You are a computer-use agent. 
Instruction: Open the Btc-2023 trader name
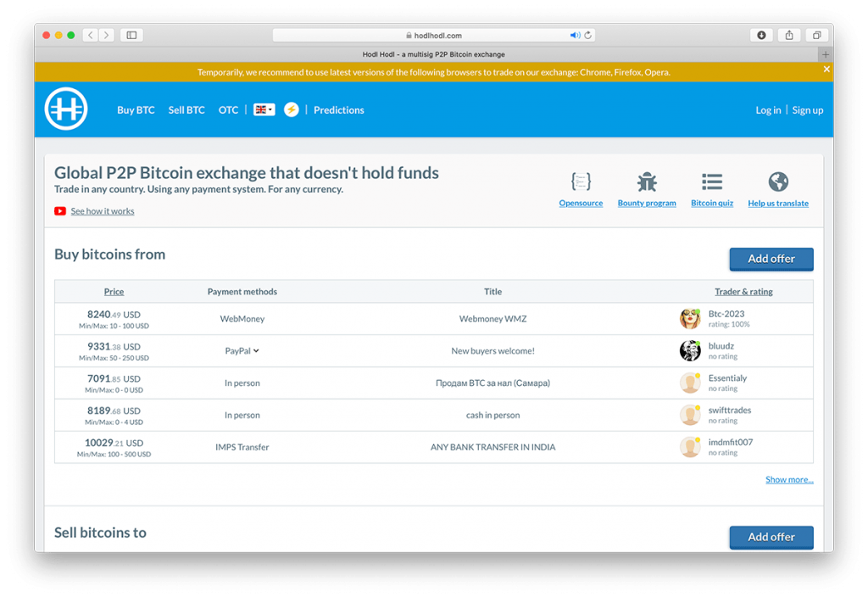(x=726, y=314)
